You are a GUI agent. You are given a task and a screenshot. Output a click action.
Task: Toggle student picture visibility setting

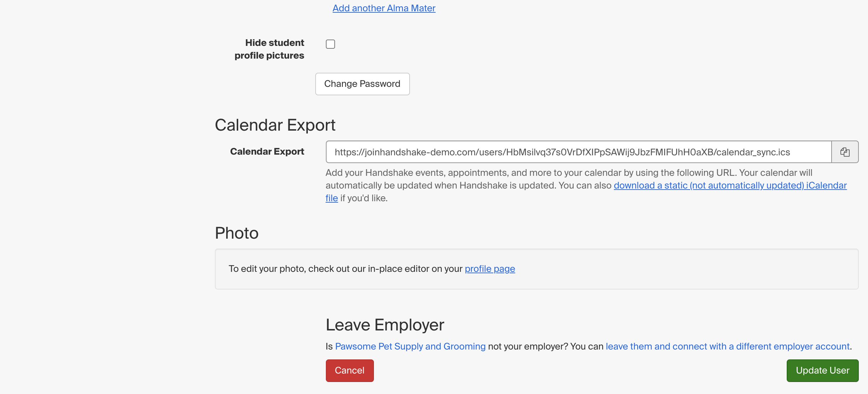point(330,44)
